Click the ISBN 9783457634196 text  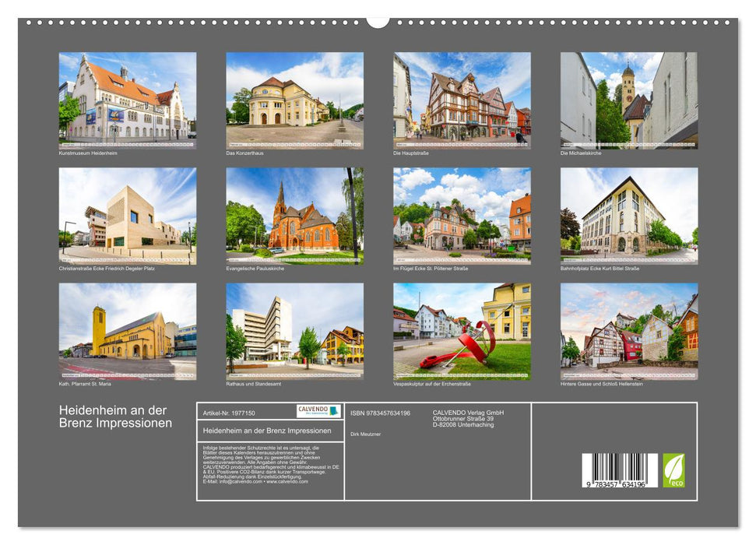[380, 413]
